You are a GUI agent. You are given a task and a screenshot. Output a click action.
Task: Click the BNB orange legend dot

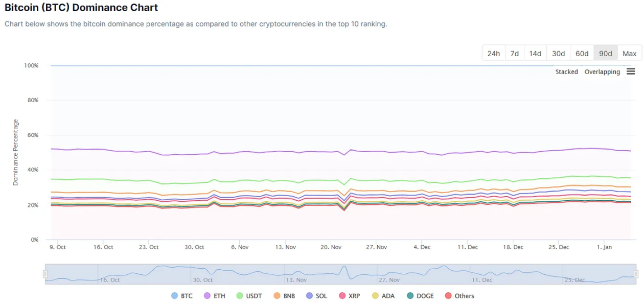(277, 296)
